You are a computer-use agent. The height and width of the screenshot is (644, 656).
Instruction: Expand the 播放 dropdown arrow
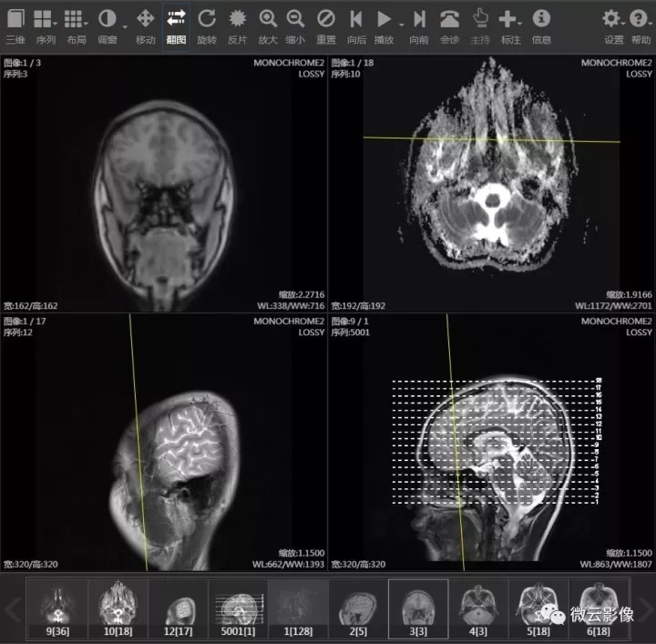pyautogui.click(x=402, y=26)
